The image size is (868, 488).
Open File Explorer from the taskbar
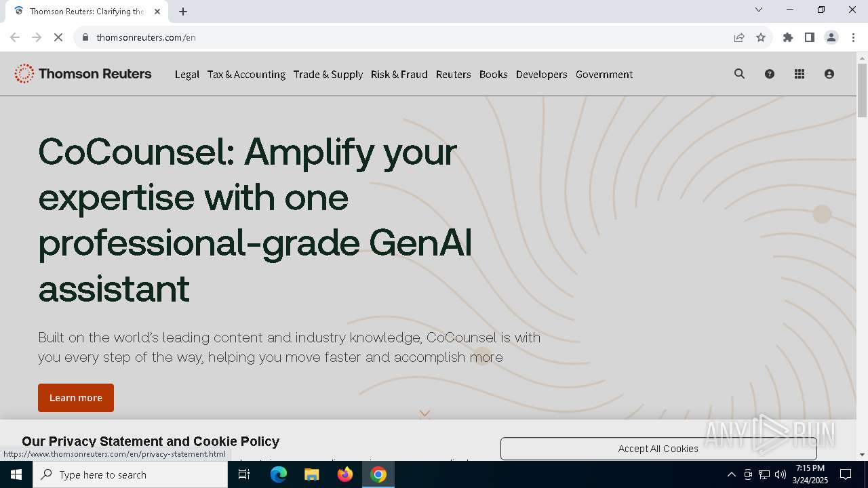(312, 474)
